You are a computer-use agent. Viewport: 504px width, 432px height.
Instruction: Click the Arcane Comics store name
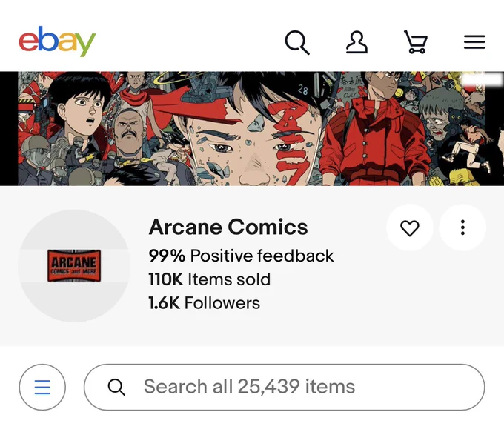[228, 227]
